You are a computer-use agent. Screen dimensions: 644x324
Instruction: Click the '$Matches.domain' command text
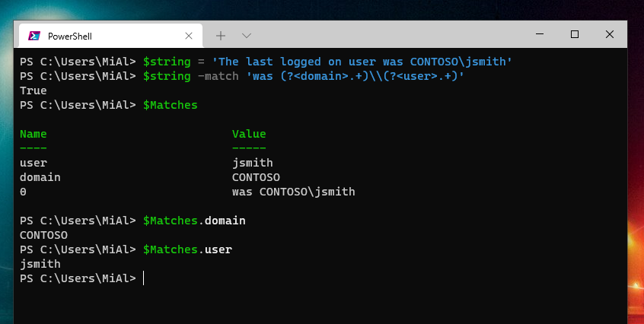coord(194,221)
